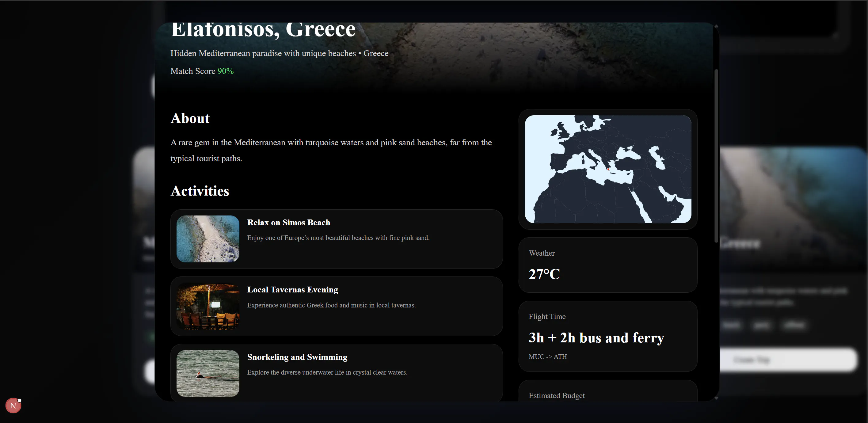Click the Flight Time label
The image size is (868, 423).
tap(547, 317)
